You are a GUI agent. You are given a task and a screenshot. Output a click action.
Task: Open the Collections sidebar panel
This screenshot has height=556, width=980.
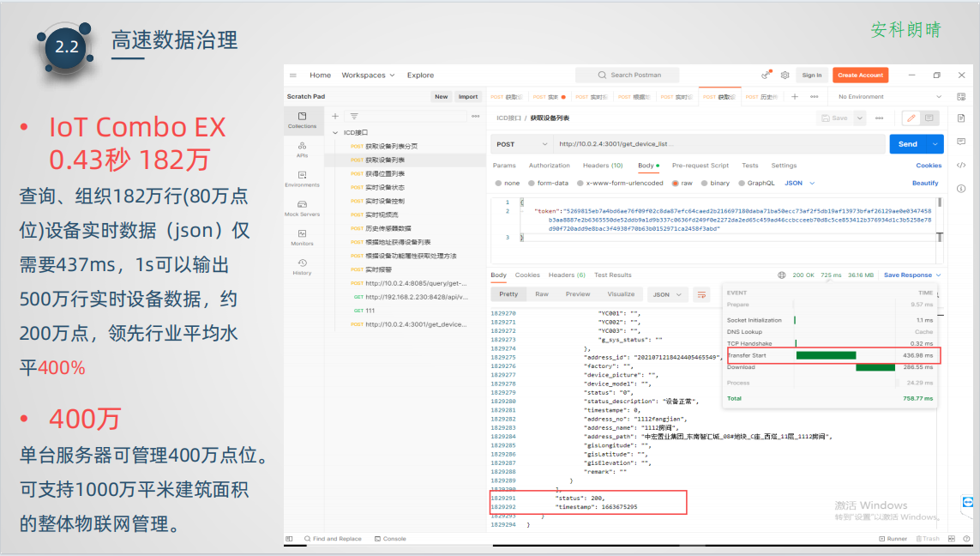(x=302, y=119)
